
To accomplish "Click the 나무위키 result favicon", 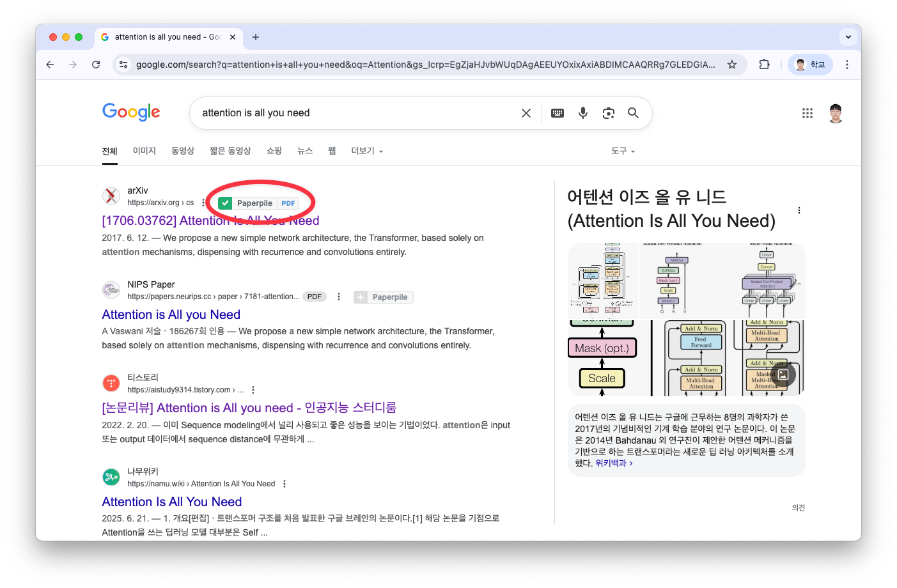I will 111,477.
